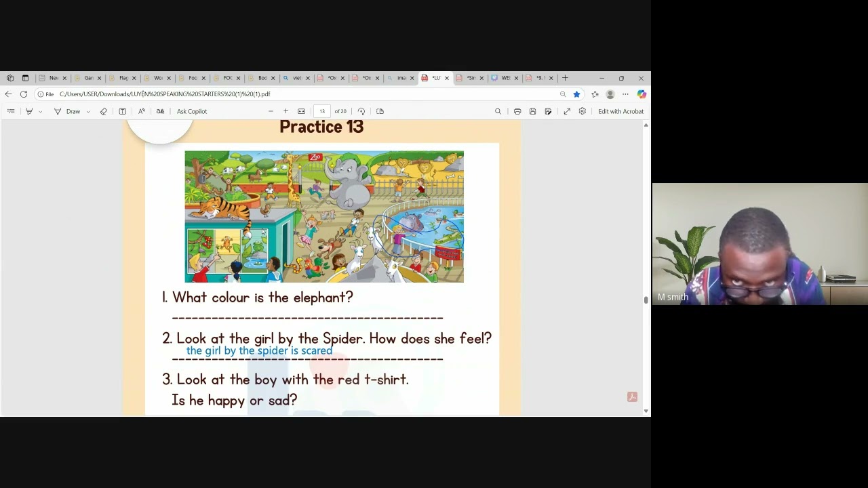Viewport: 868px width, 488px height.
Task: Open the Favorites list icon
Action: click(x=595, y=94)
